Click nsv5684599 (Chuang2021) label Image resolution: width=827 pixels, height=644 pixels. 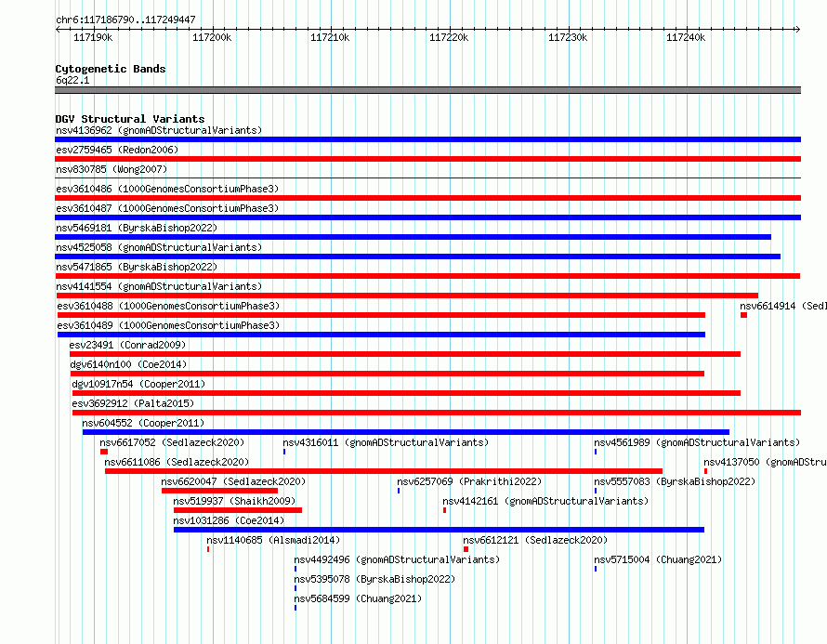(x=358, y=598)
